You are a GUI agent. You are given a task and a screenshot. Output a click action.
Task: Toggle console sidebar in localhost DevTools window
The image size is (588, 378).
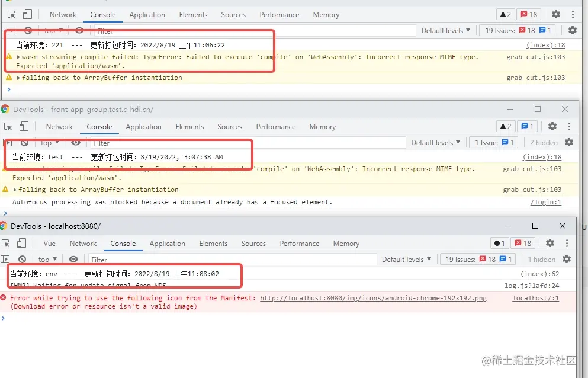pyautogui.click(x=5, y=259)
